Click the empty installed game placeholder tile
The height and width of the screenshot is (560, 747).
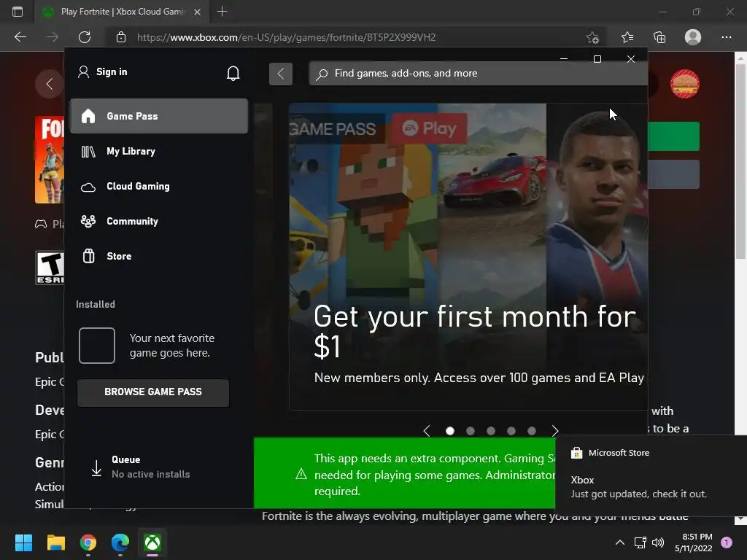tap(97, 346)
